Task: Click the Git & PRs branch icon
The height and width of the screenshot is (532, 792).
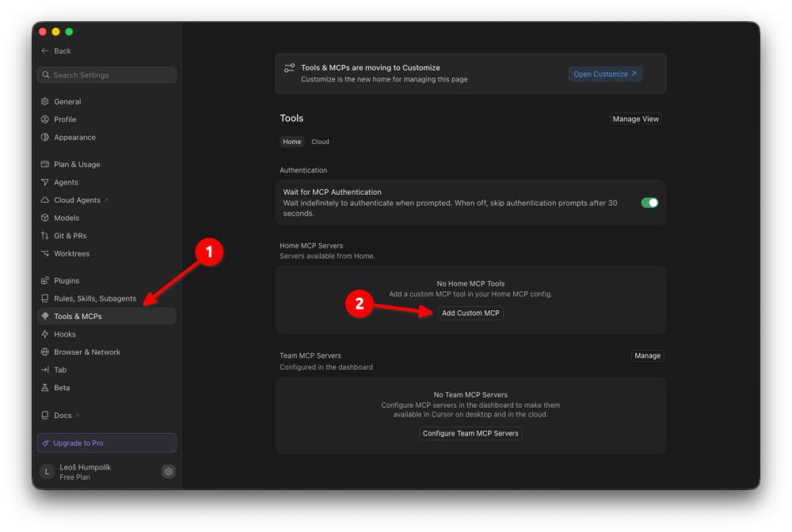Action: tap(45, 236)
